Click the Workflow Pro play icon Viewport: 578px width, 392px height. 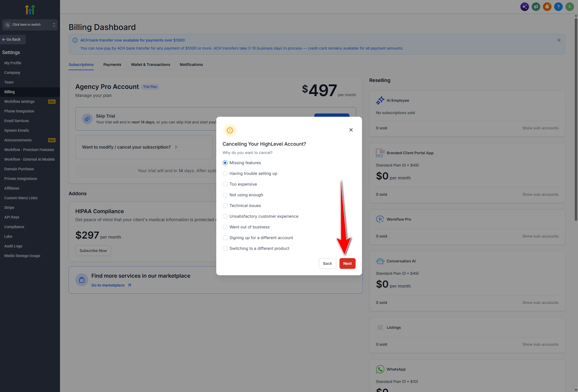[380, 219]
